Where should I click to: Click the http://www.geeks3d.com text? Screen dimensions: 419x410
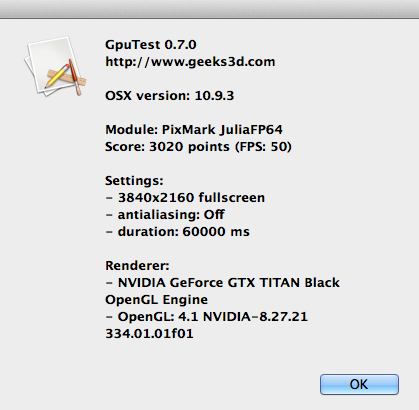point(190,62)
